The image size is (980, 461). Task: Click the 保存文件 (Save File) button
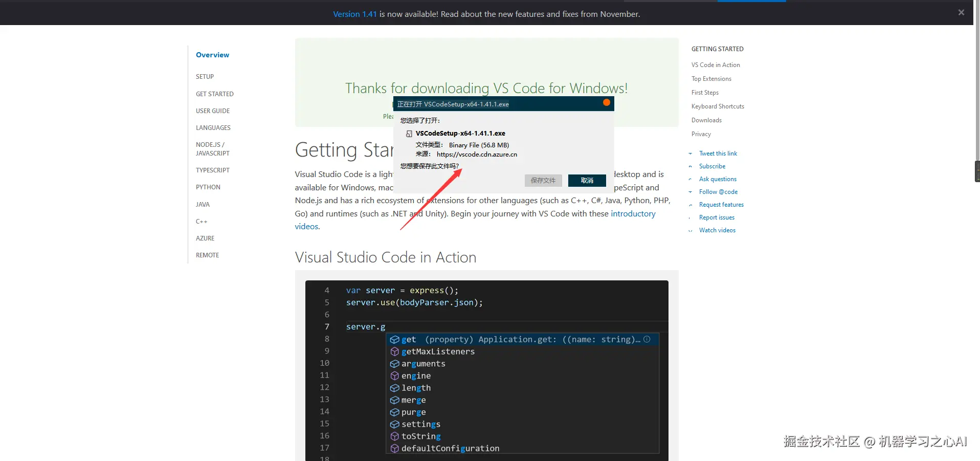(543, 180)
